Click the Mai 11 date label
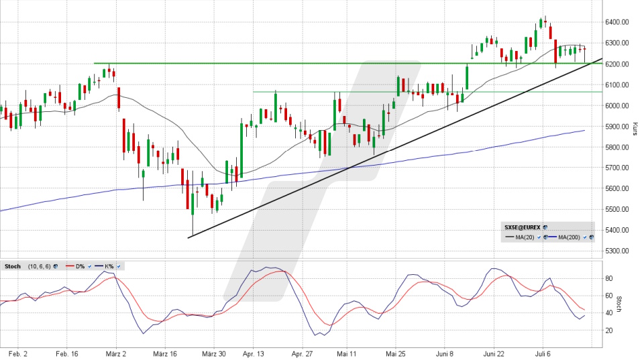The height and width of the screenshot is (362, 644). tap(347, 354)
